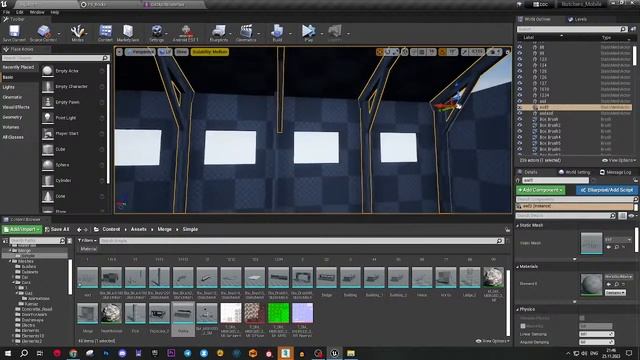Open the Perspective view dropdown

(140, 52)
